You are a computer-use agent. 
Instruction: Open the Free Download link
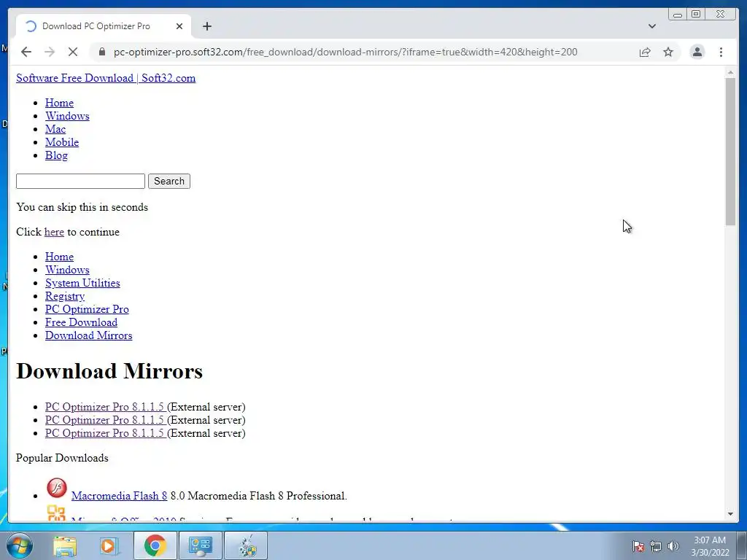point(81,322)
